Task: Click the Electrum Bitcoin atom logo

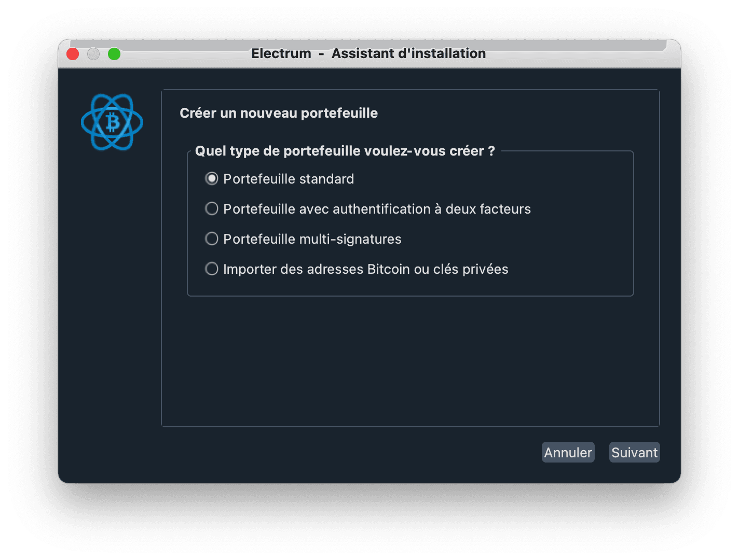Action: (x=112, y=122)
